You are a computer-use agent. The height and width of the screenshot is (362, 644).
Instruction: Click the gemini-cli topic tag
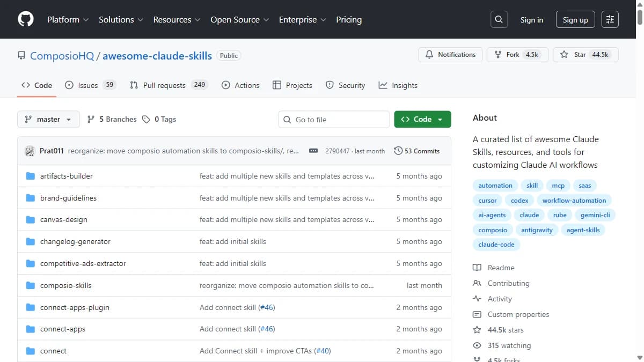coord(595,215)
